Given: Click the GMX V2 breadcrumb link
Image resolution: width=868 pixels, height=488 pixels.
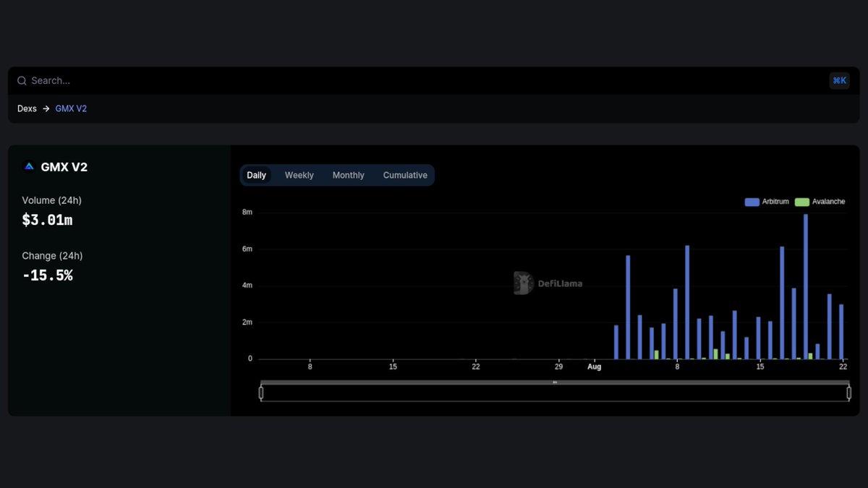Looking at the screenshot, I should tap(71, 108).
